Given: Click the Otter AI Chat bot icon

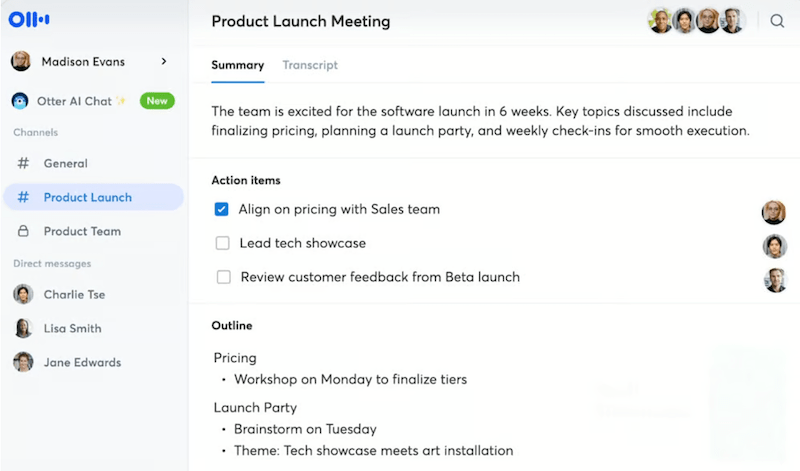Looking at the screenshot, I should coord(20,101).
